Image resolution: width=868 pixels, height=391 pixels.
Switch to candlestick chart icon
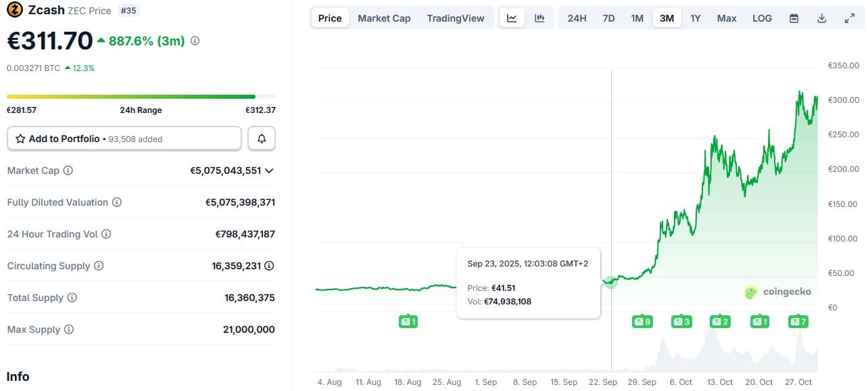(539, 18)
